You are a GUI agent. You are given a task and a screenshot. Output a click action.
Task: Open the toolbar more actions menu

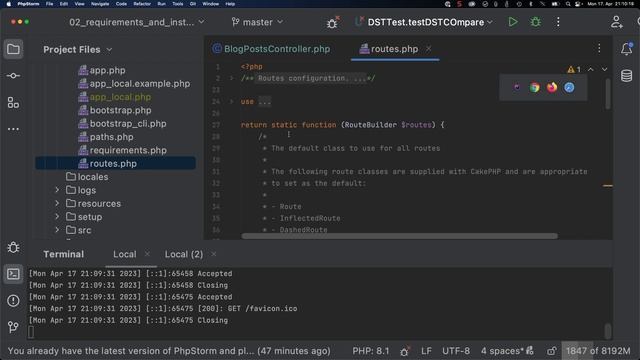(558, 22)
